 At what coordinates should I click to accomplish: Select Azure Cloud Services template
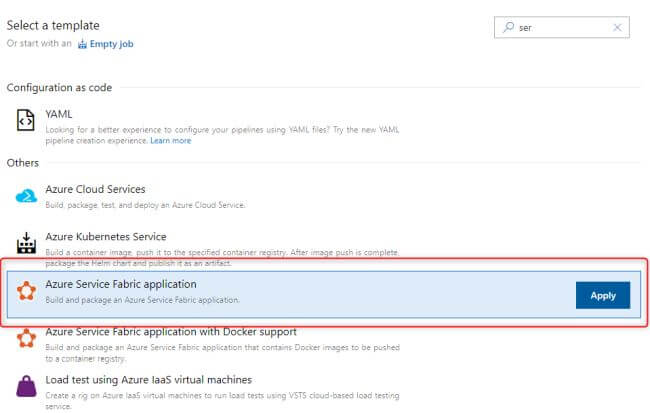(x=95, y=189)
